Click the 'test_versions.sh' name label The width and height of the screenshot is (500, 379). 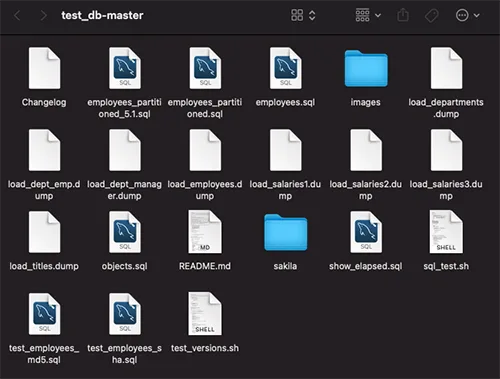coord(205,348)
